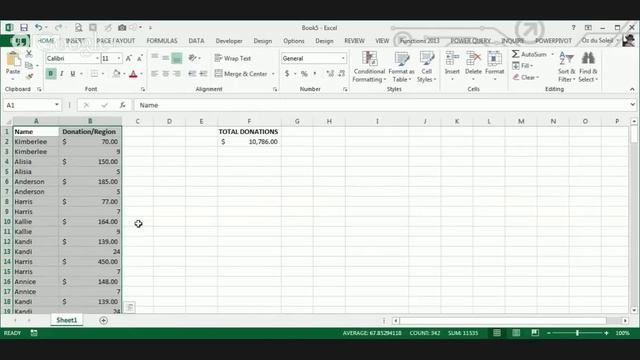Toggle Bold formatting
640x360 pixels.
(51, 74)
